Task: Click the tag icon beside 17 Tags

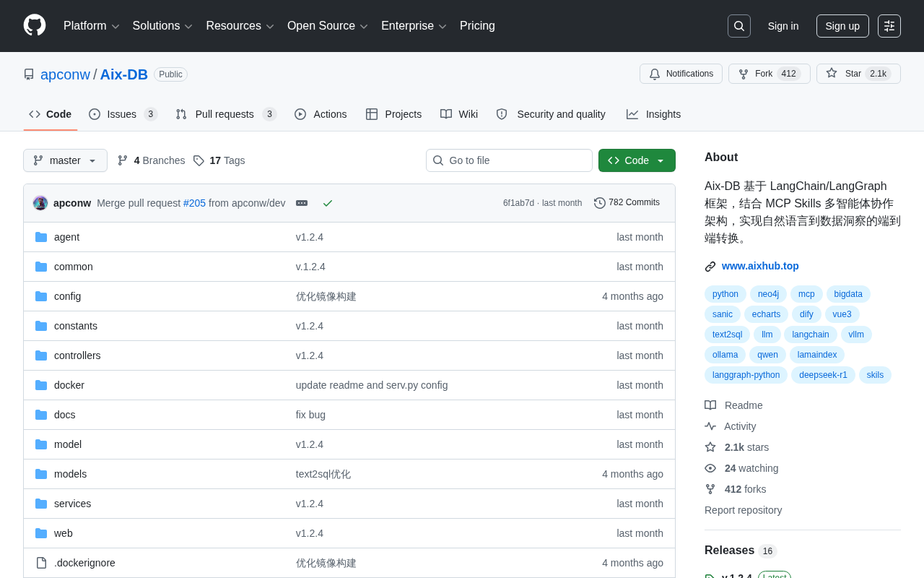Action: pyautogui.click(x=199, y=160)
